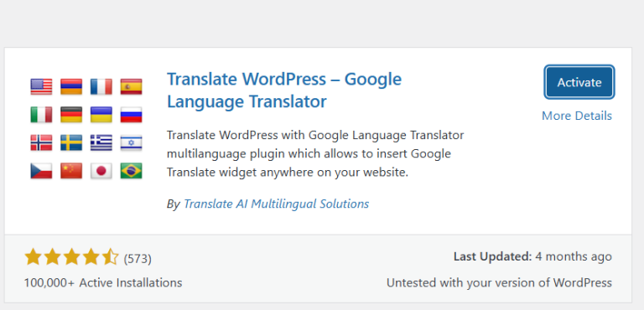Click the Greece flag icon
644x310 pixels.
pyautogui.click(x=101, y=142)
